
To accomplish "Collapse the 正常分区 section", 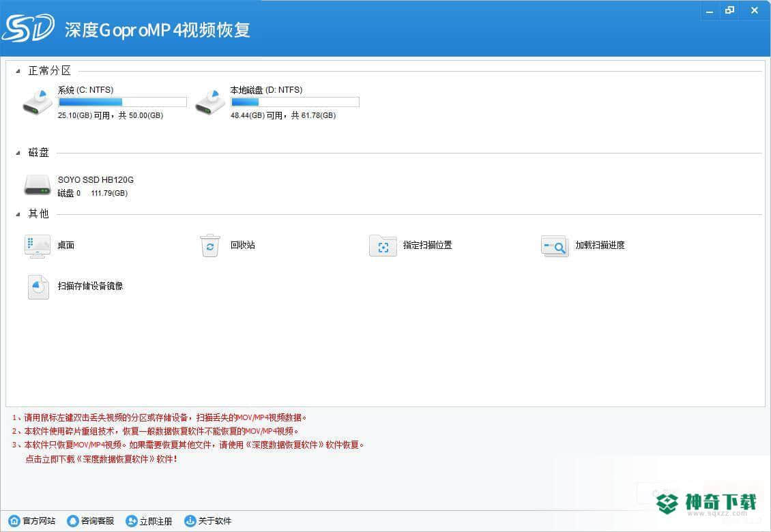I will click(x=18, y=72).
